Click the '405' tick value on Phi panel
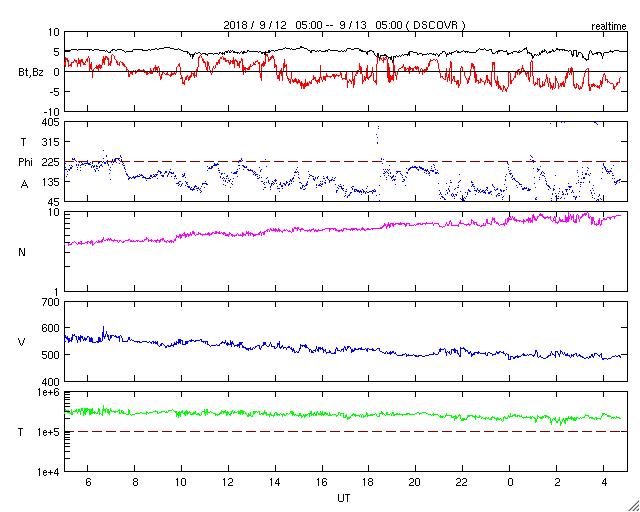The width and height of the screenshot is (640, 512). 51,122
